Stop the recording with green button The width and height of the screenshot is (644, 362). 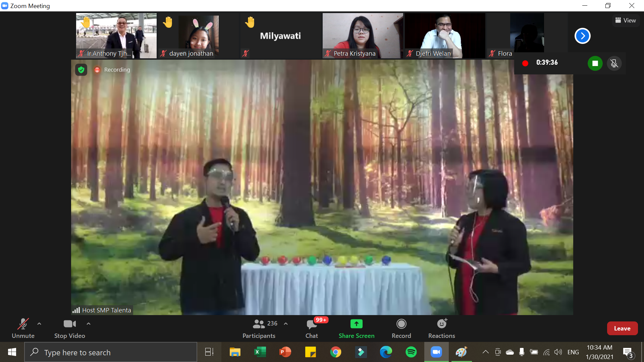pos(595,63)
